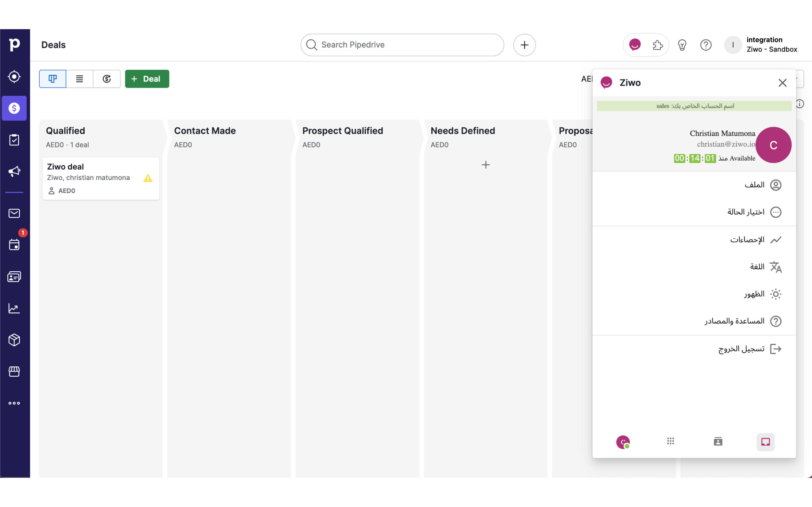Viewport: 812px width, 507px height.
Task: Click the green add Deal button
Action: (147, 79)
